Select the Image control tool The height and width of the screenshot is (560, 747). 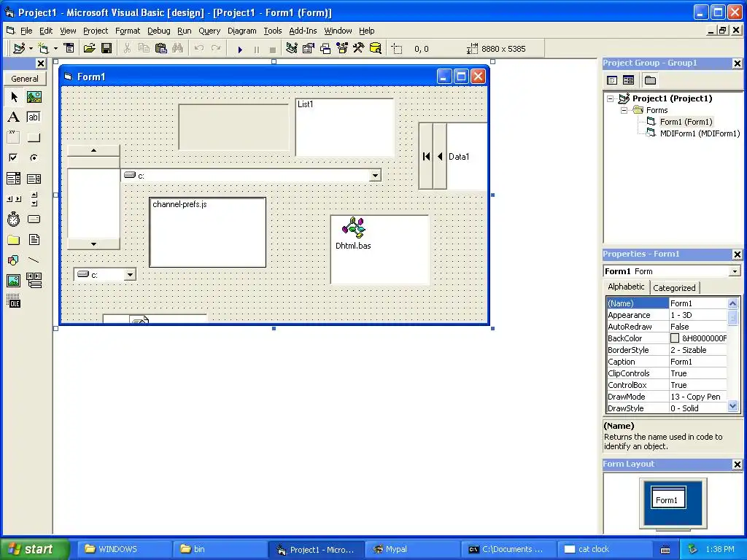click(14, 281)
